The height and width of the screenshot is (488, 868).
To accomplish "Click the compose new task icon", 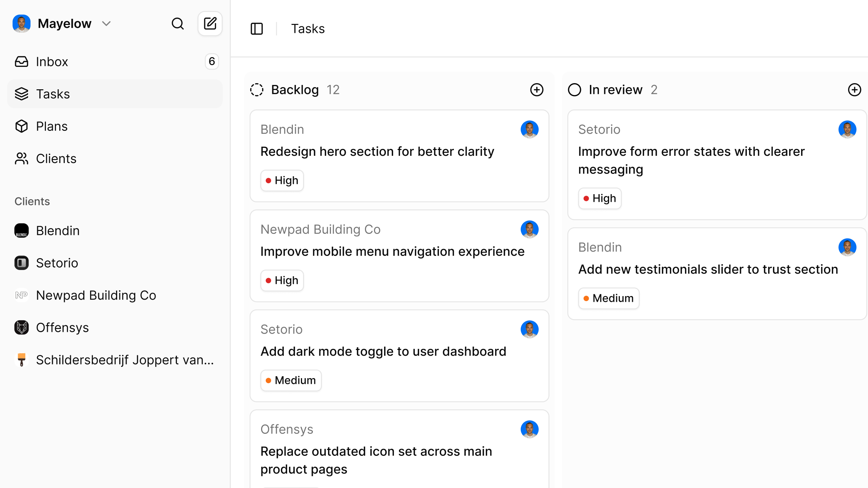I will (210, 24).
